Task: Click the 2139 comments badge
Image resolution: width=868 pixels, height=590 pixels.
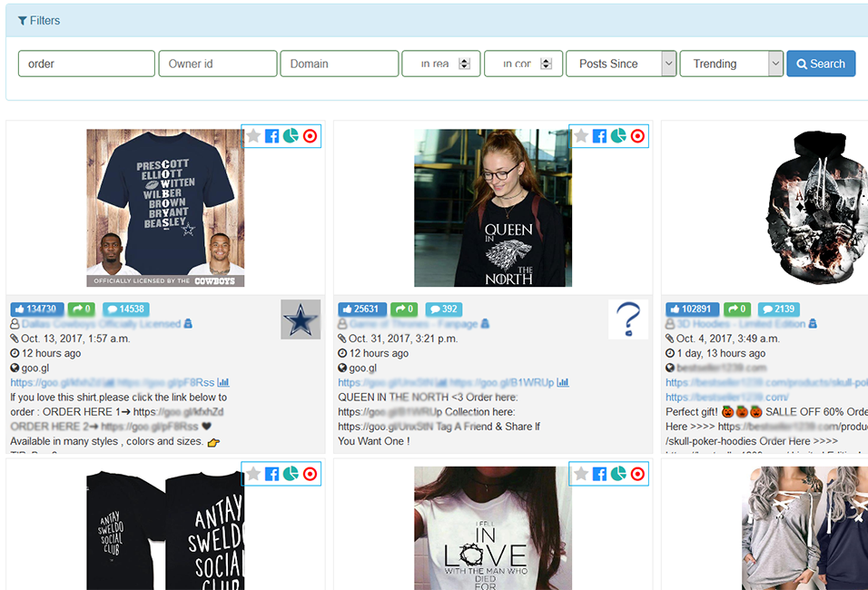Action: (x=778, y=309)
